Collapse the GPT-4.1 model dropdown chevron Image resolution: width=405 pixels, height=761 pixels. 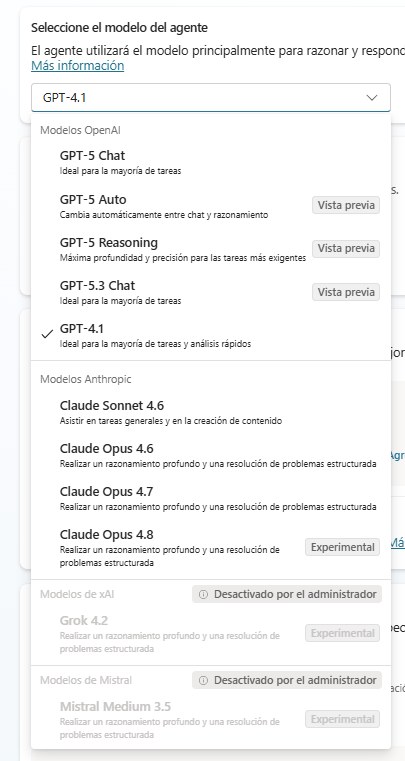point(372,98)
